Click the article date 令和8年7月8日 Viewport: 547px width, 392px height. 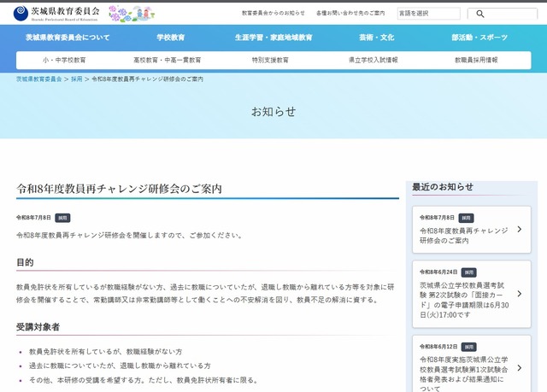(x=33, y=218)
